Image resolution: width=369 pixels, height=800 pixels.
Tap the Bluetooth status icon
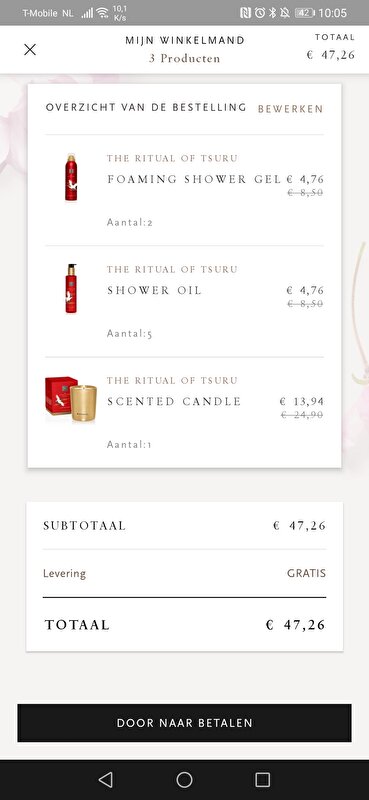coord(272,13)
